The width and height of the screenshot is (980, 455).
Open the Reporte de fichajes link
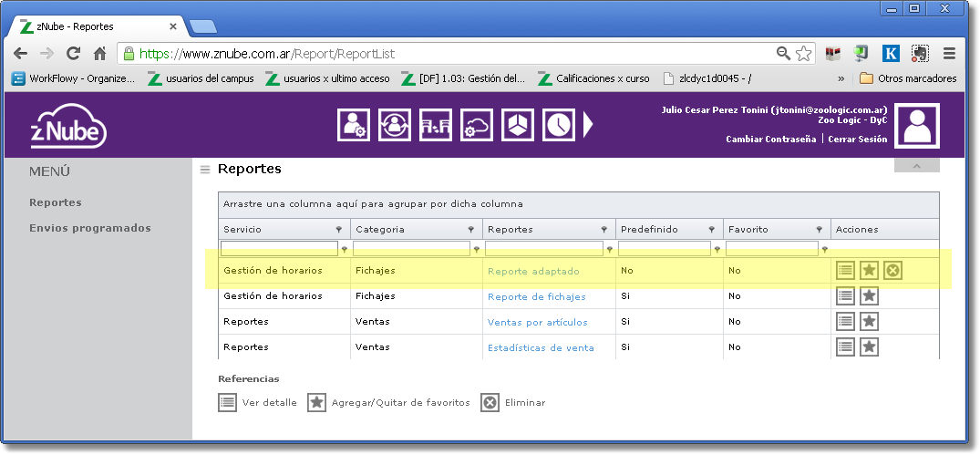click(536, 296)
